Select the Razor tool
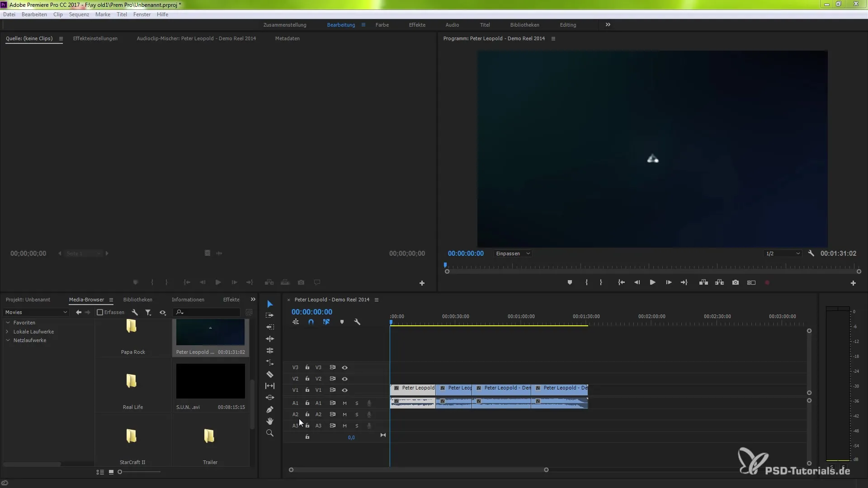 point(270,374)
